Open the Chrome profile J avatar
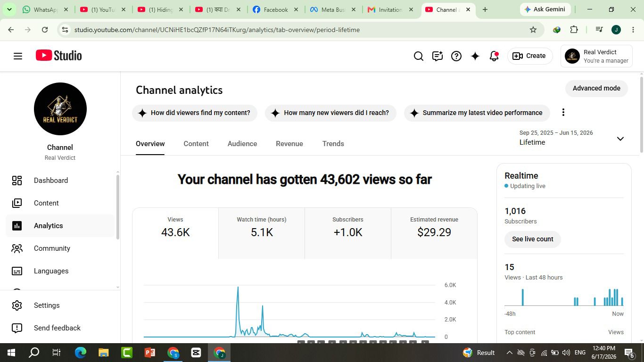 (616, 30)
